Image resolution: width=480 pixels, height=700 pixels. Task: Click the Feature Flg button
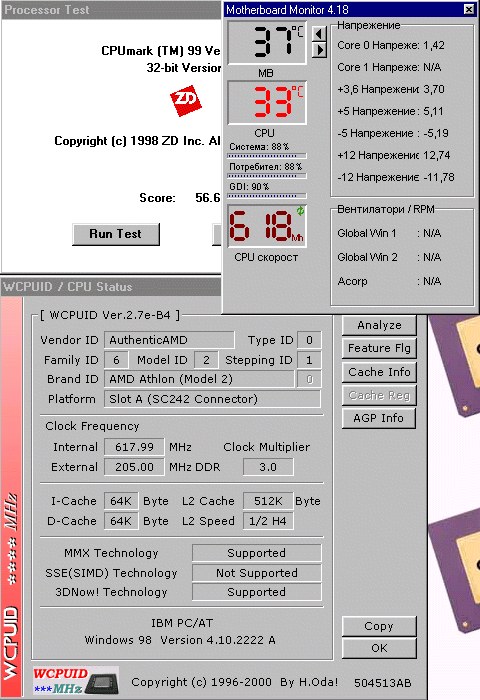[x=379, y=348]
